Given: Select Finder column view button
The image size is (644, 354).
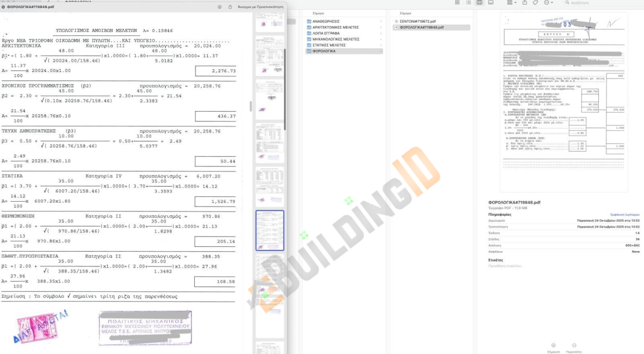Looking at the screenshot, I should tap(479, 3).
